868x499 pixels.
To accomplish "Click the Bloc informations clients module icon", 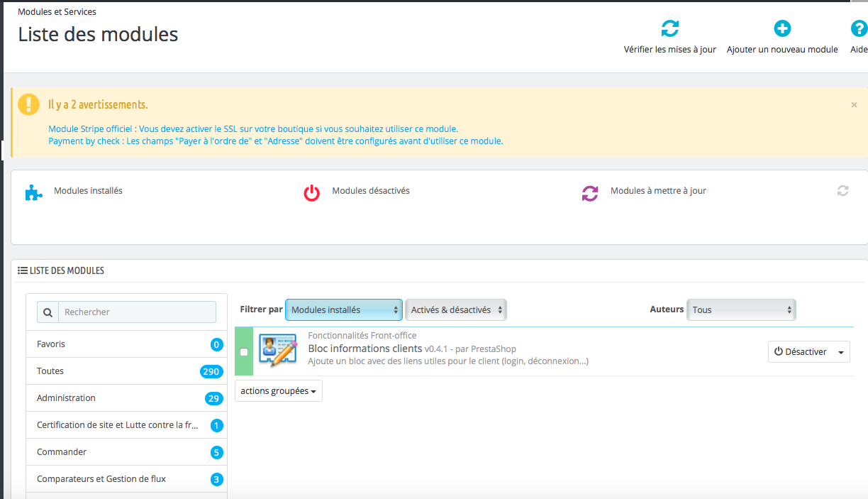I will 277,351.
